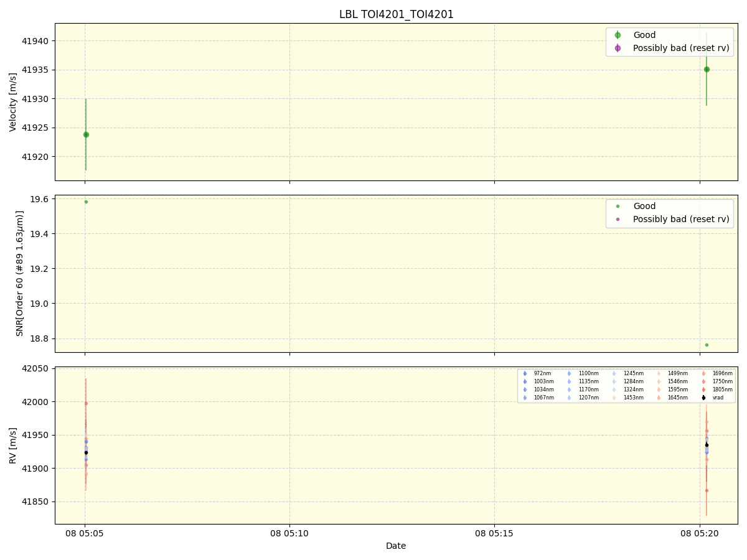
Task: Click the vrad text in RV legend
Action: (718, 398)
